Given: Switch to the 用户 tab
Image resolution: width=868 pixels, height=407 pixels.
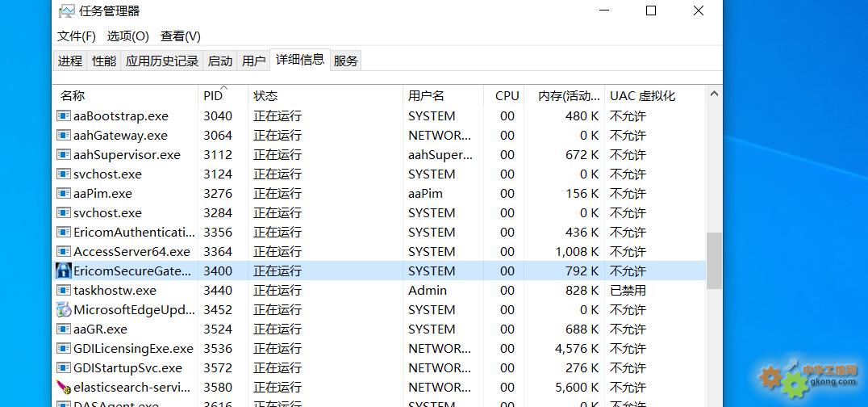Looking at the screenshot, I should coord(253,61).
